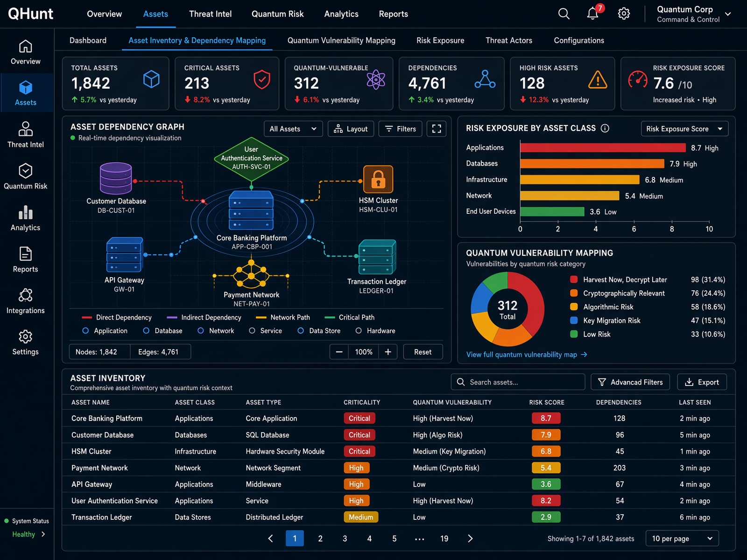The image size is (747, 560).
Task: Select the Customer Database node icon
Action: pyautogui.click(x=116, y=178)
